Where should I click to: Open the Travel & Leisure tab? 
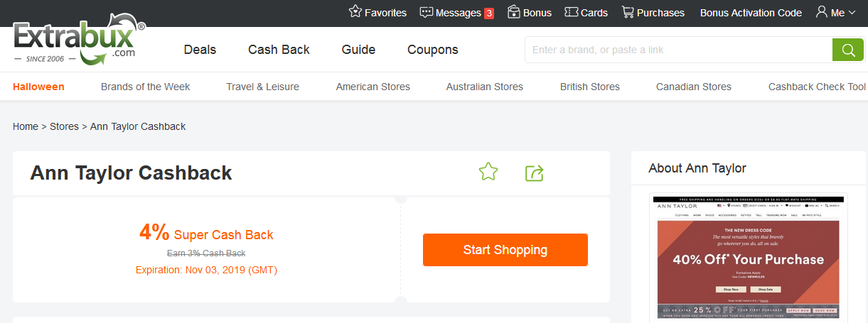pyautogui.click(x=262, y=87)
